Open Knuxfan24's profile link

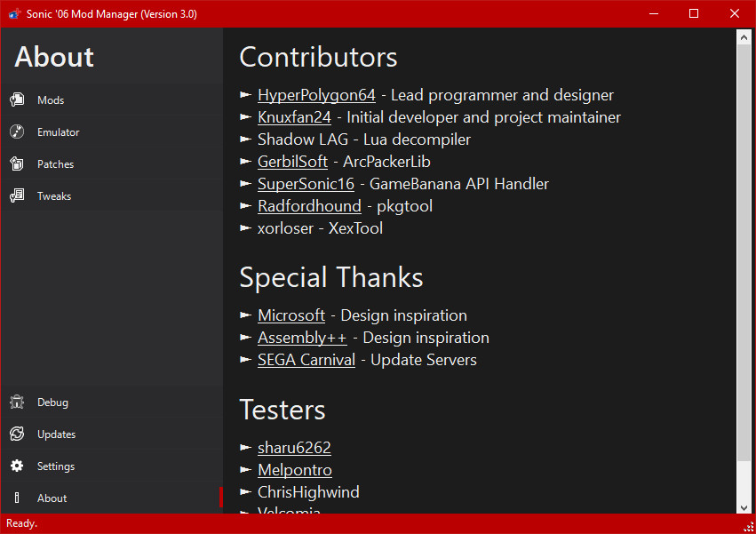pos(294,116)
